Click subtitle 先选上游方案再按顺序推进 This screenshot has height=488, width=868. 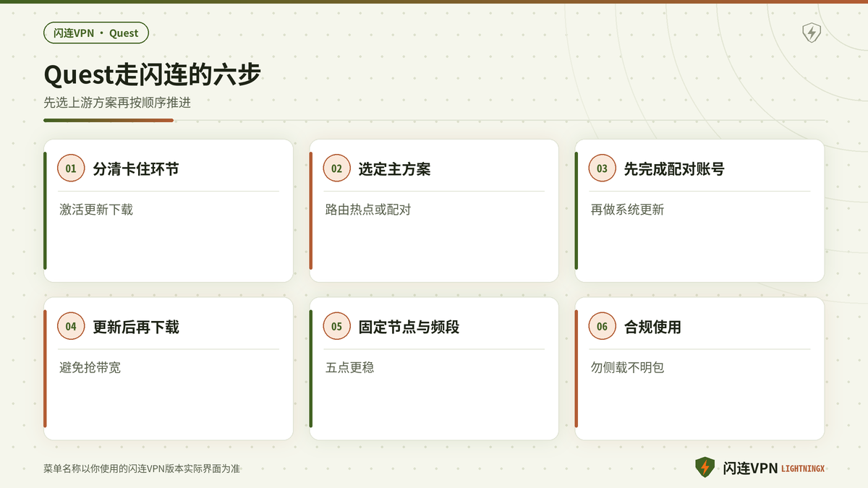point(117,103)
